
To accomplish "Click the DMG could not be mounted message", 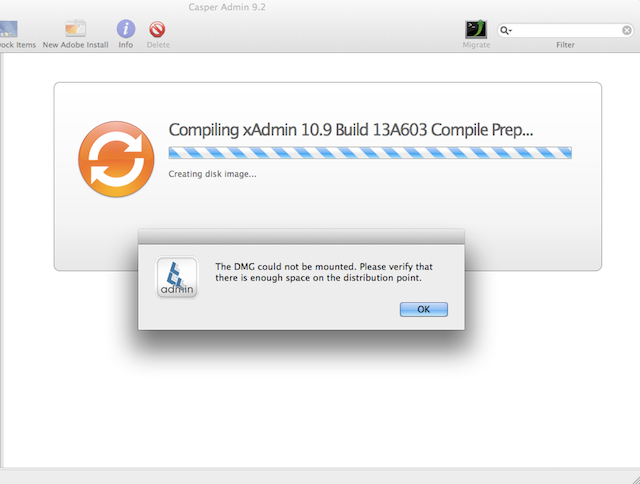I will pyautogui.click(x=325, y=272).
